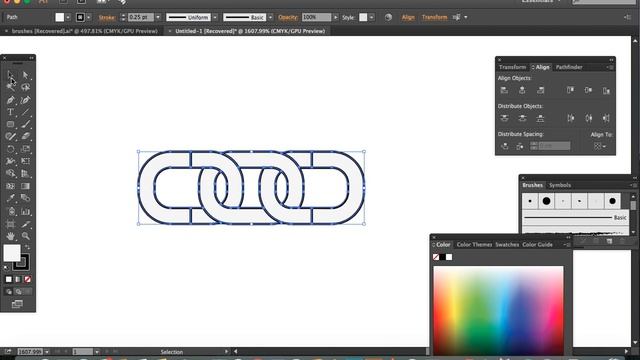The width and height of the screenshot is (640, 360).
Task: Switch to brushes [Recovered].ai document tab
Action: point(84,31)
